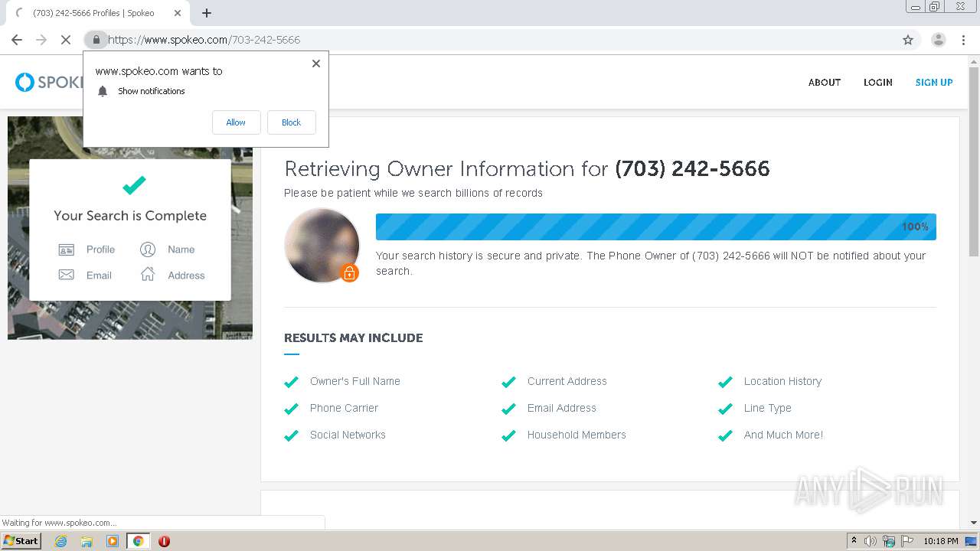Click the teal search complete checkmark

pyautogui.click(x=134, y=185)
